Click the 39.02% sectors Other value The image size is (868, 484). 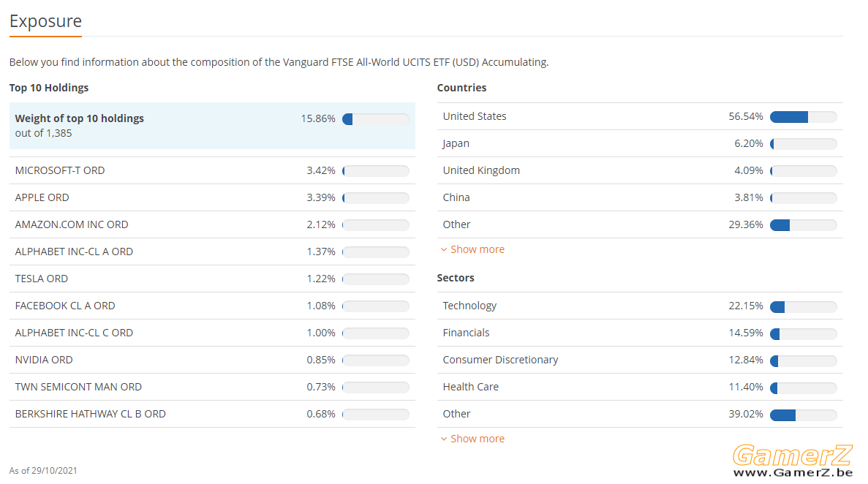coord(746,415)
